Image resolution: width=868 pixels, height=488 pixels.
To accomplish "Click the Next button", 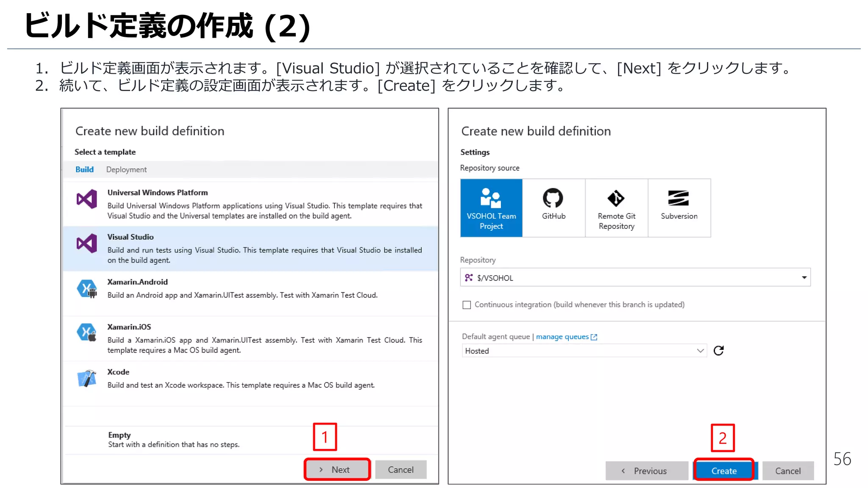I will [x=337, y=469].
